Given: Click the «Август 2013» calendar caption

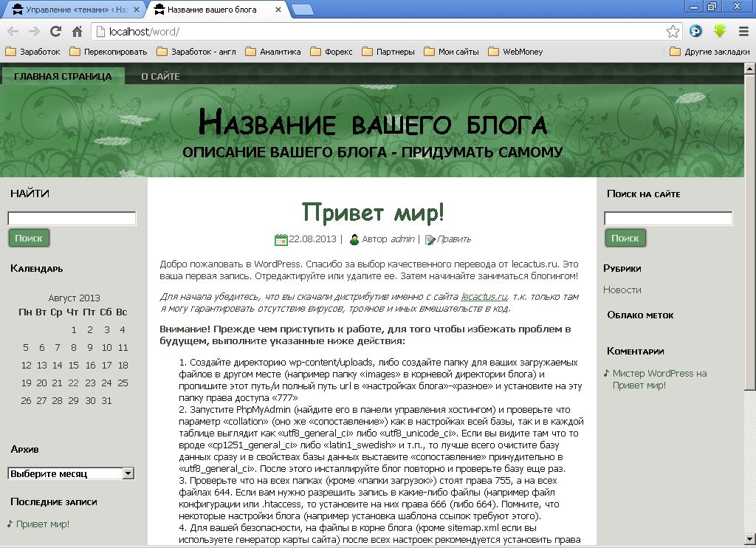Looking at the screenshot, I should coord(75,298).
